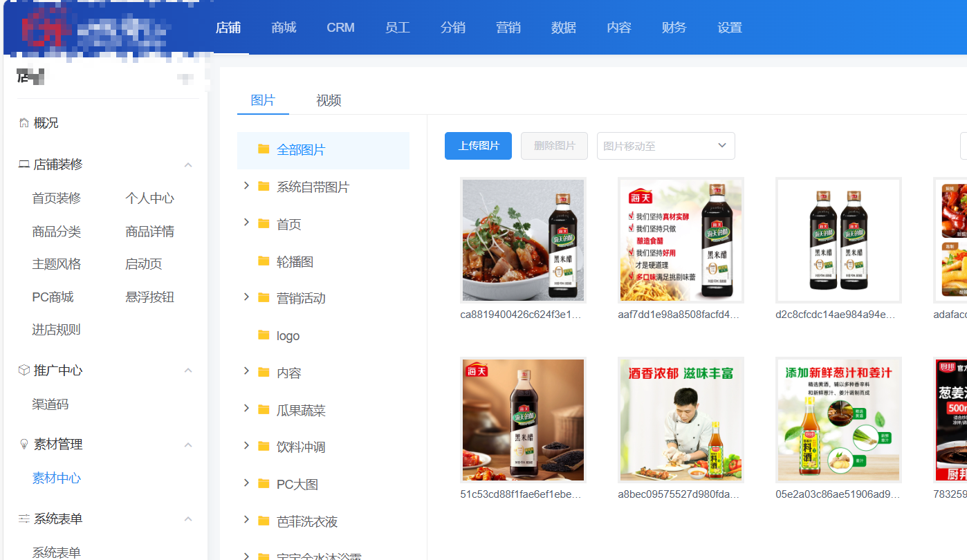Screen dimensions: 967x560
Task: Expand the 首页 folder arrow
Action: tap(246, 223)
